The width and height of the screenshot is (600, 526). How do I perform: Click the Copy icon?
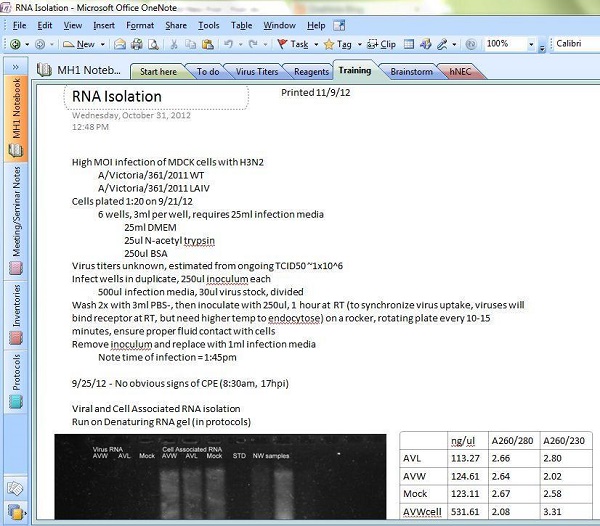(191, 44)
